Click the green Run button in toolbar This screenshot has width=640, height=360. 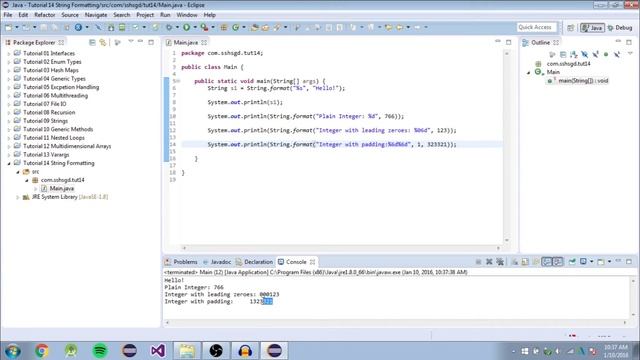click(x=187, y=27)
